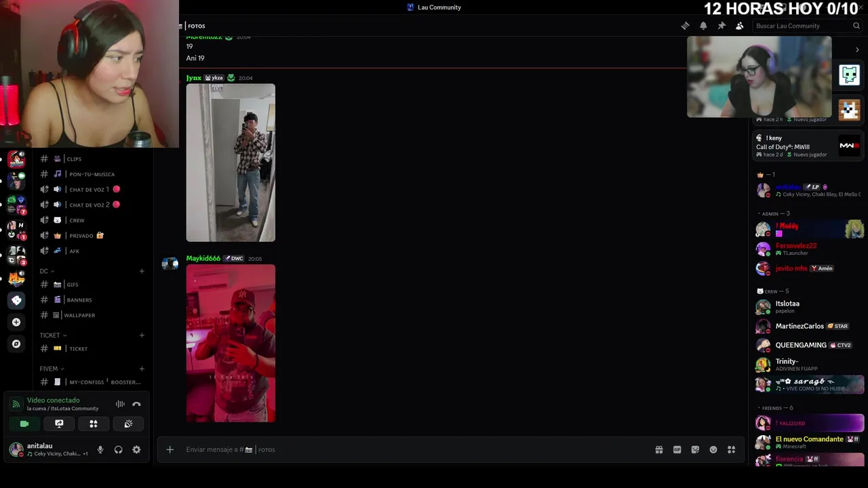This screenshot has width=868, height=488.
Task: Open member MartinezCarlos profile
Action: (x=810, y=326)
